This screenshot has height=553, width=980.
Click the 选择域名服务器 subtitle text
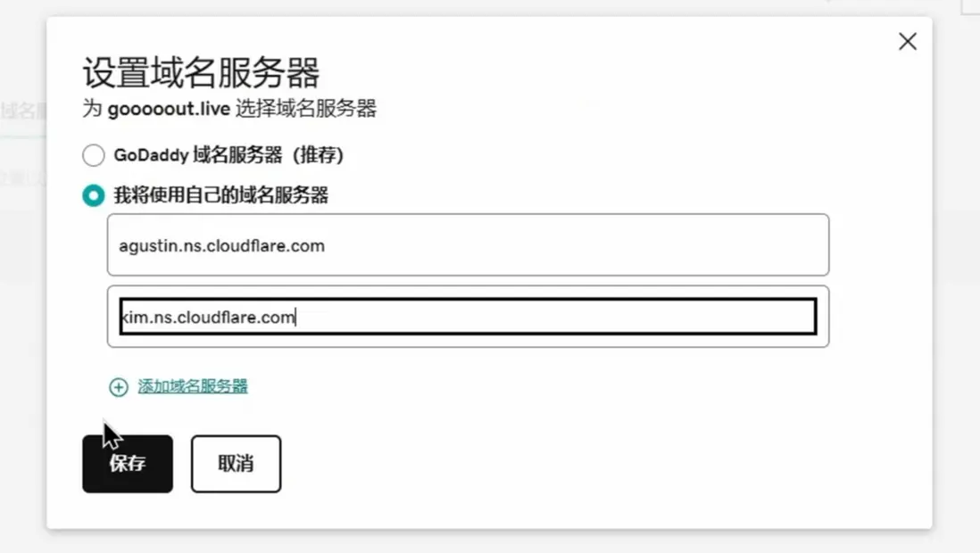pyautogui.click(x=306, y=109)
